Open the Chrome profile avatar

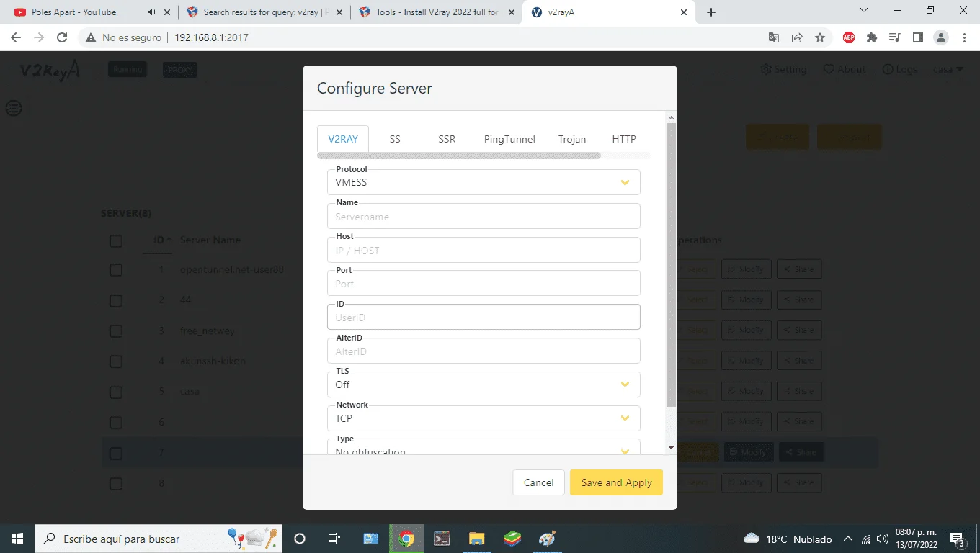[x=941, y=37]
